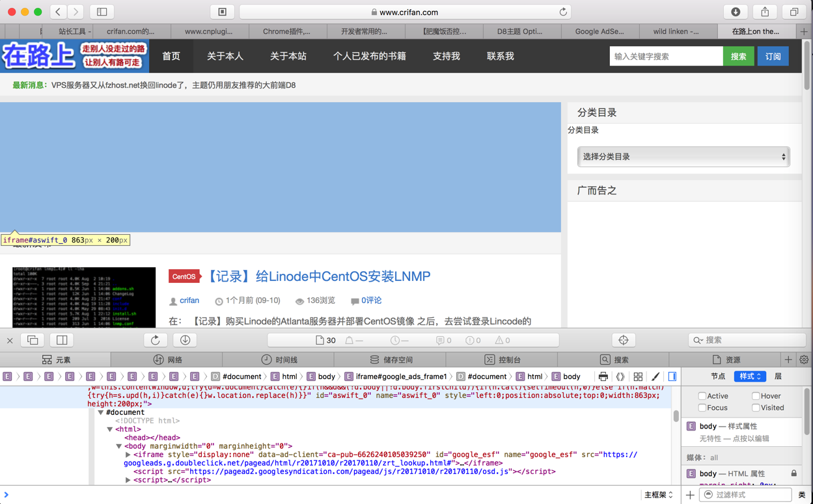
Task: Collapse the body marginwidth node
Action: point(119,446)
